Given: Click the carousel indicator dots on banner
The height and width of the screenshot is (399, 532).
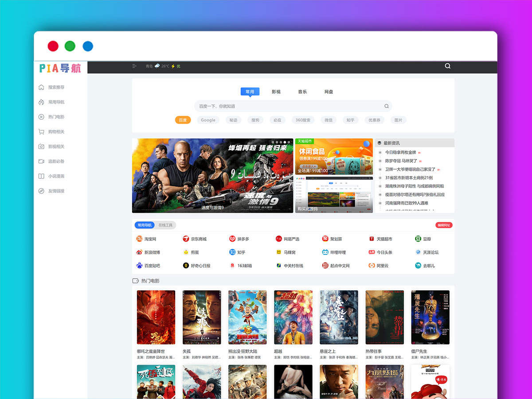Looking at the screenshot, I should click(x=281, y=142).
